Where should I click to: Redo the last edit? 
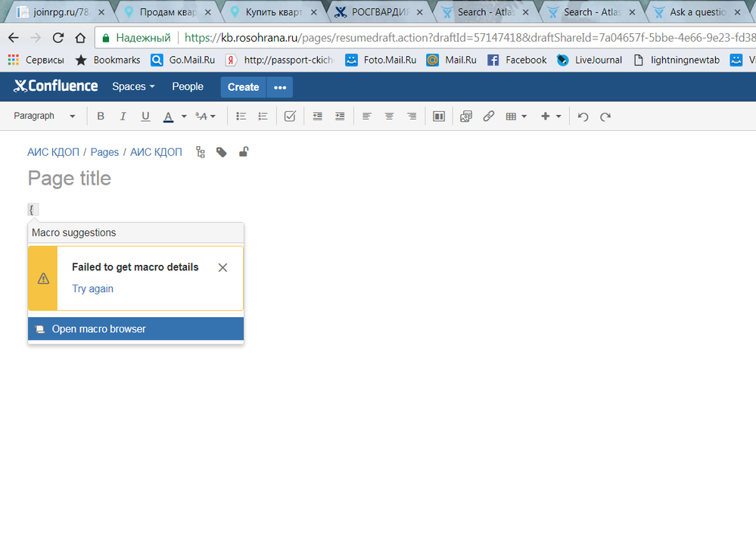tap(605, 117)
